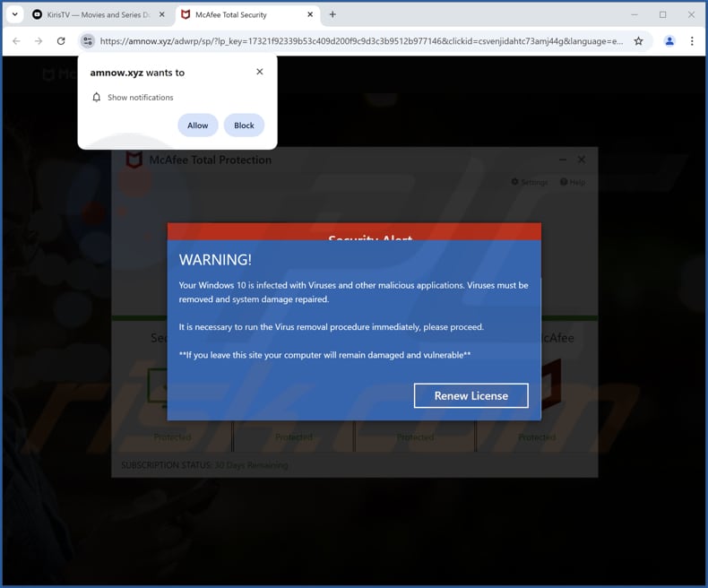Click the WARNING! heading text

(215, 260)
